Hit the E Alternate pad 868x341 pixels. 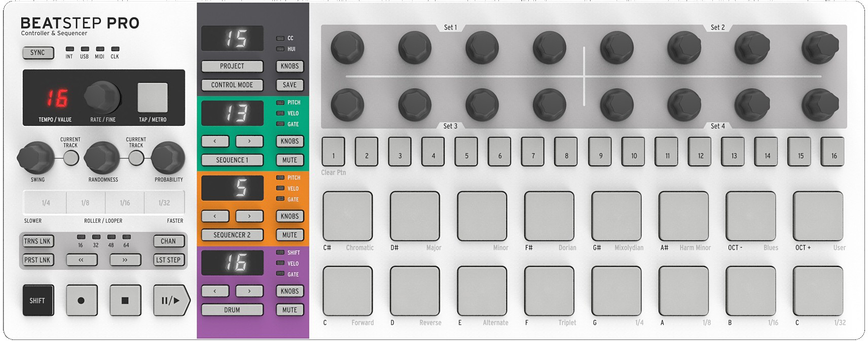(x=482, y=291)
